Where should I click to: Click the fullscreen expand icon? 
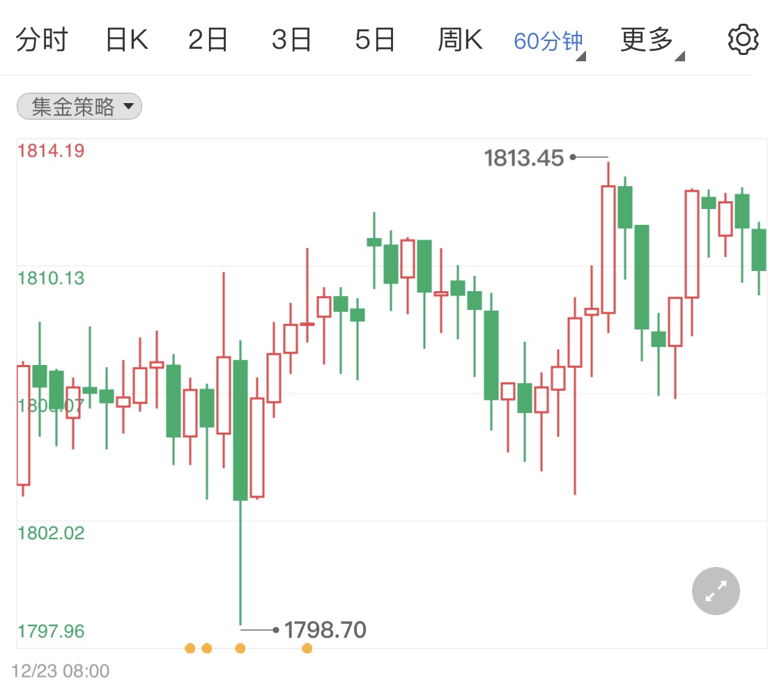pyautogui.click(x=715, y=591)
